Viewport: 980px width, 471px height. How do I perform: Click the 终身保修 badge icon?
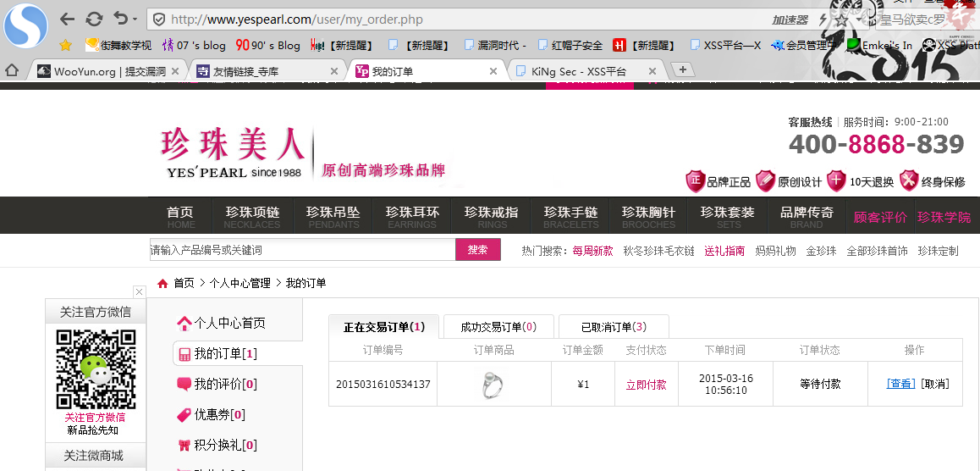point(909,180)
